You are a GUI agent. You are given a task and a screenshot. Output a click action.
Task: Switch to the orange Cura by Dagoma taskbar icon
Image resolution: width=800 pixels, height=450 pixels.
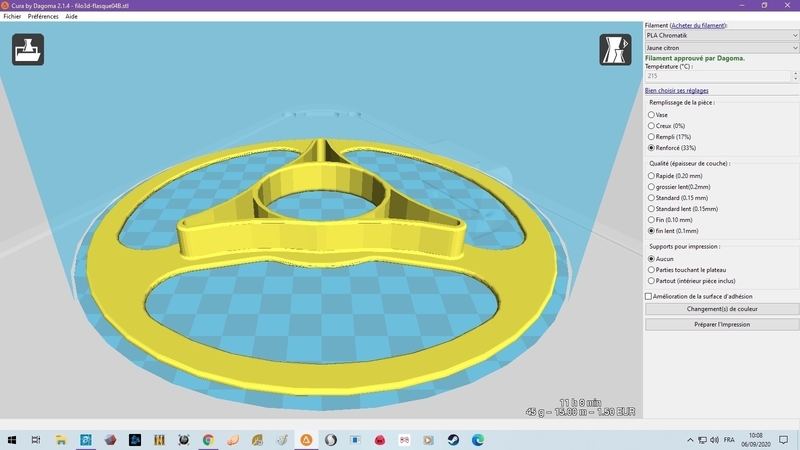pyautogui.click(x=306, y=440)
